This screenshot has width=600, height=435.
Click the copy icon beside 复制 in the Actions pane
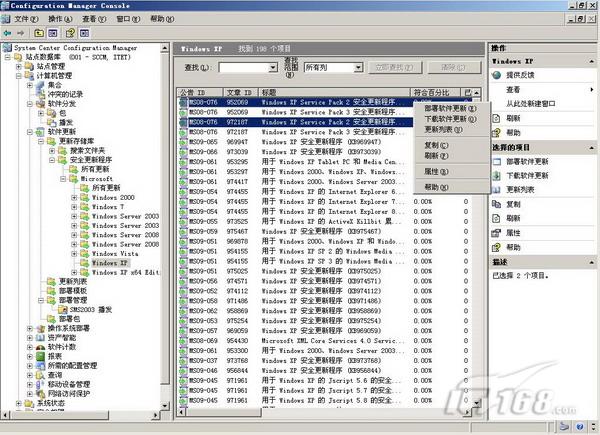point(497,204)
